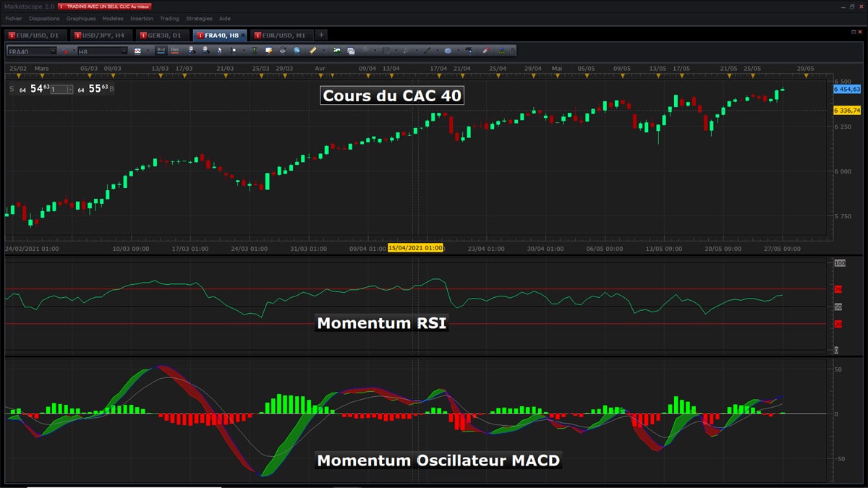Expand the trend line dropdown arrow
868x488 pixels.
(x=438, y=51)
